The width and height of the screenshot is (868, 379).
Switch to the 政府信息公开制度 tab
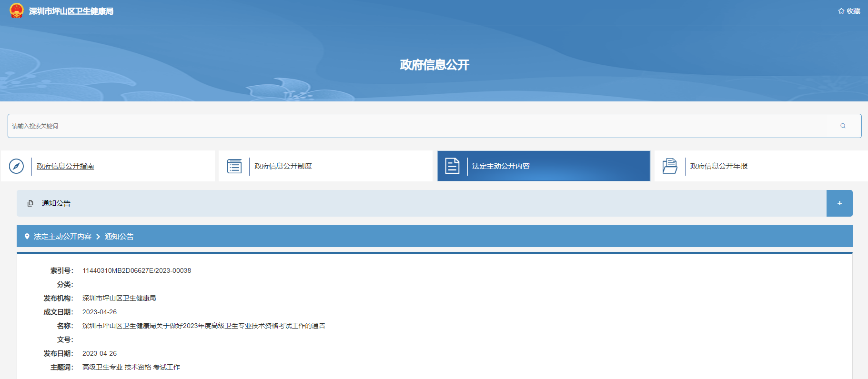(x=325, y=166)
